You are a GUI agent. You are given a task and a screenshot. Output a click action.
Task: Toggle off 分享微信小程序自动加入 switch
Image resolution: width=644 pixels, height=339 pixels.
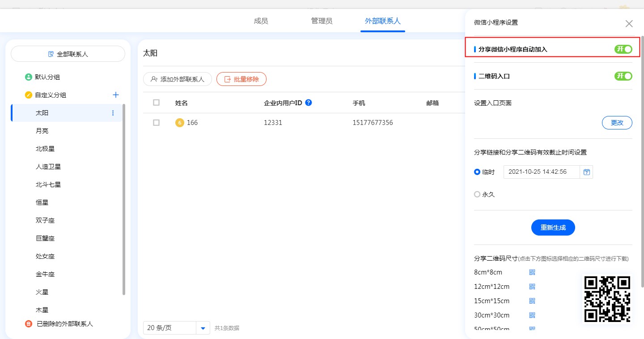point(623,49)
